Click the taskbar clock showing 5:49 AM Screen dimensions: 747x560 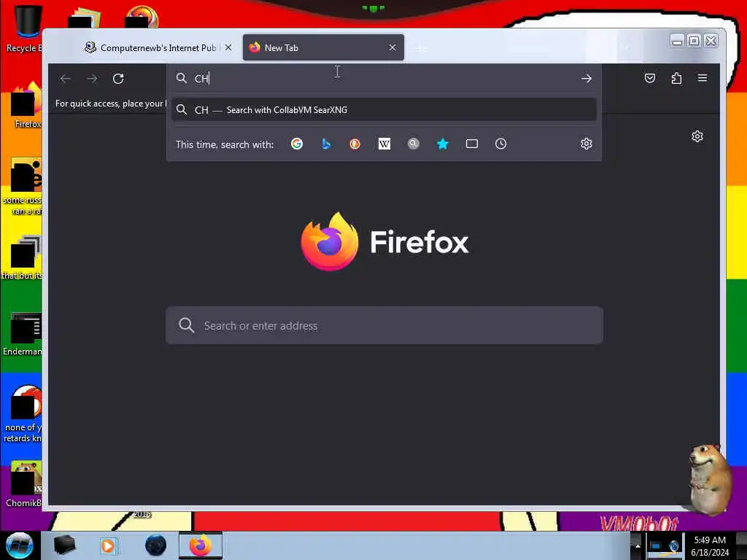click(x=710, y=546)
